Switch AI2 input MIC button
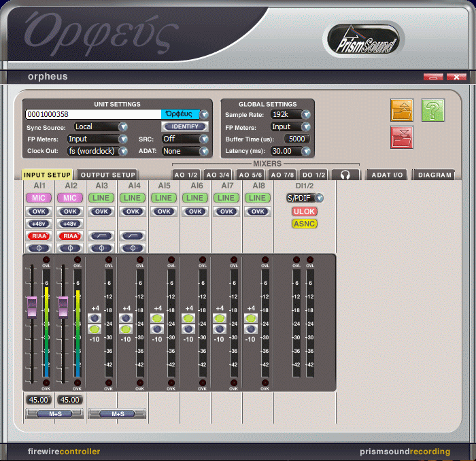This screenshot has height=461, width=476. 70,198
